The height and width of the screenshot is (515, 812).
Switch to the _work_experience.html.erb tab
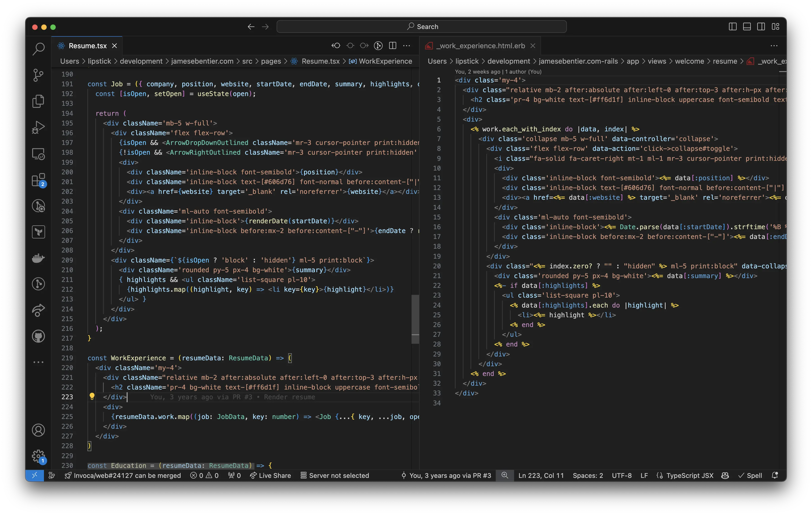481,46
